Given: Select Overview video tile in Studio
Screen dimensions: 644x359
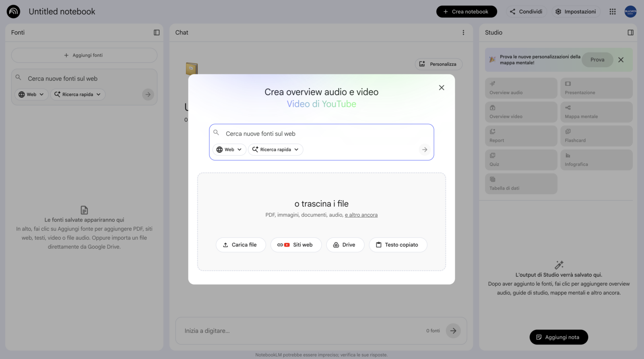Looking at the screenshot, I should pyautogui.click(x=521, y=112).
